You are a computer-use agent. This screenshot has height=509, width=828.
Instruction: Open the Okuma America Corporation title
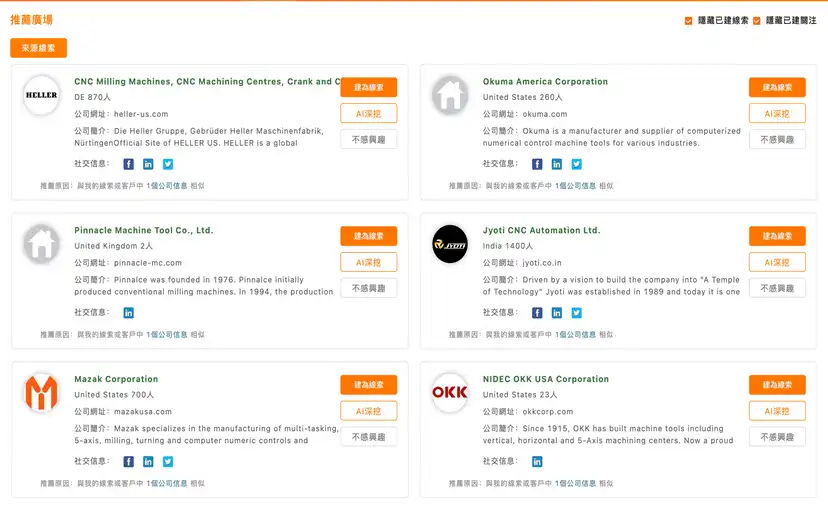[x=545, y=82]
